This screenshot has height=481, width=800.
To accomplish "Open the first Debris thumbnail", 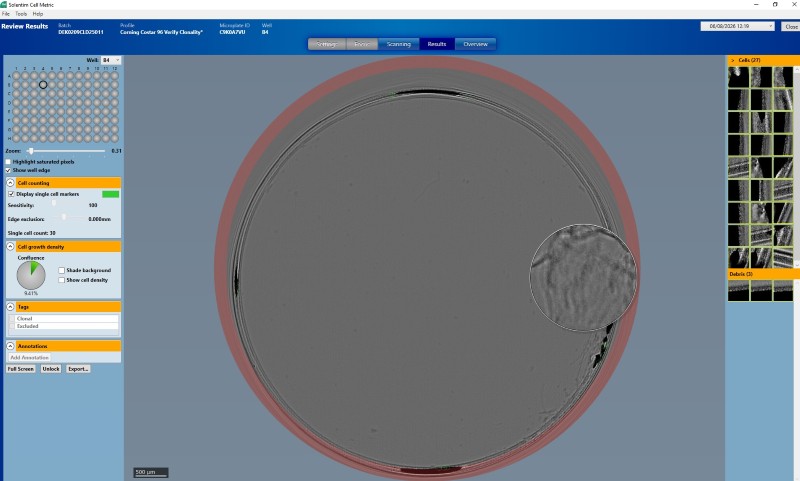I will (738, 290).
